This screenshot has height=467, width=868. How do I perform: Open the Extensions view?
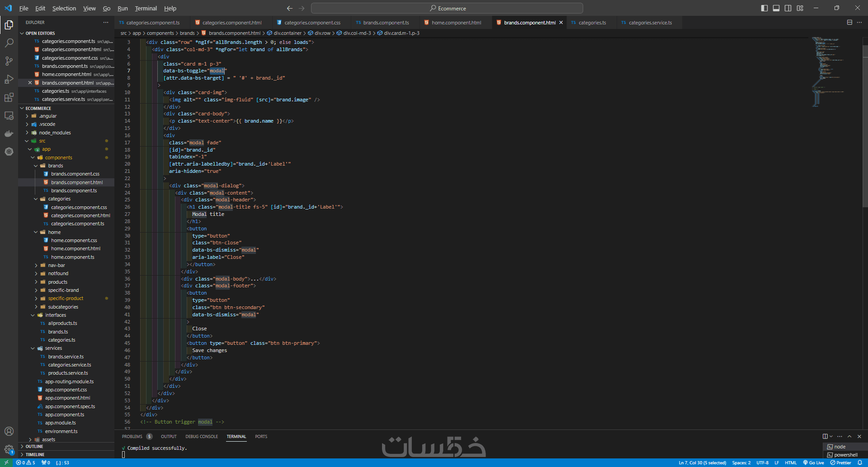9,97
